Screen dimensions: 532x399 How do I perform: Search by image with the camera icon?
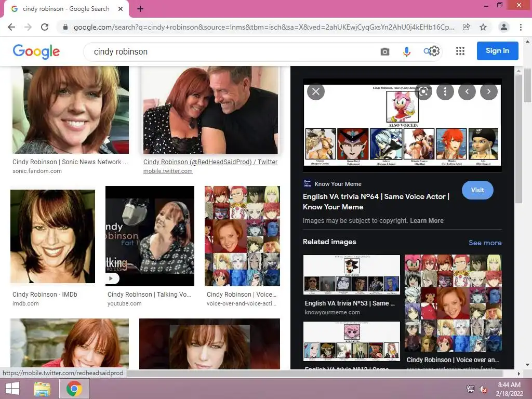pyautogui.click(x=385, y=51)
